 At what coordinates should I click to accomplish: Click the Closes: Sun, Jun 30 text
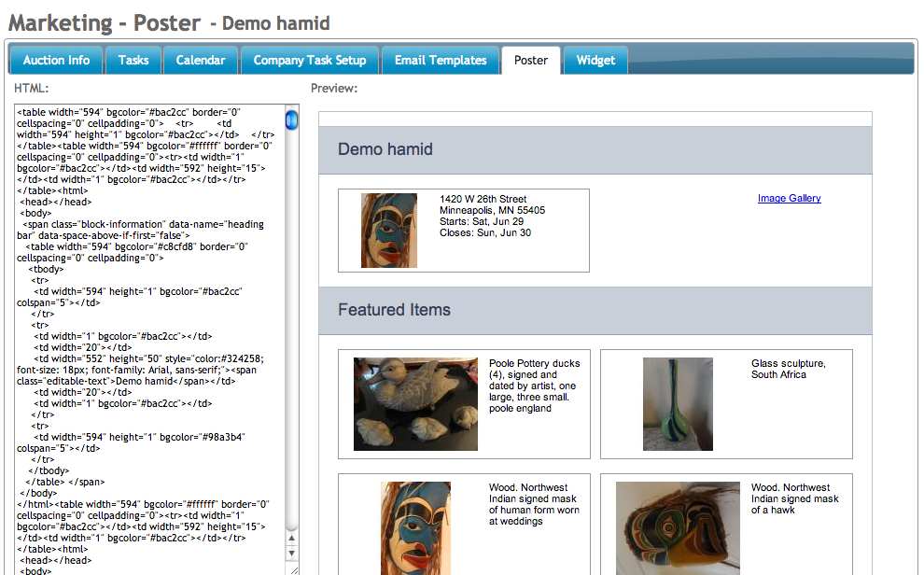(485, 232)
